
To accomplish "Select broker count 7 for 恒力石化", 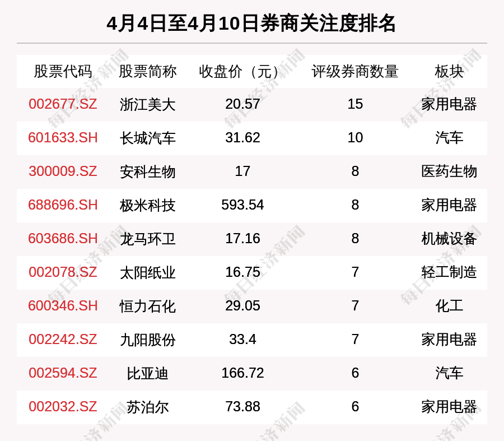I will 355,305.
